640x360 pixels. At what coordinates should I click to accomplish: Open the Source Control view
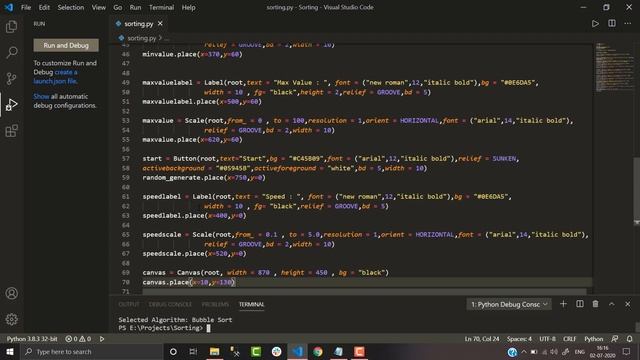coord(11,78)
